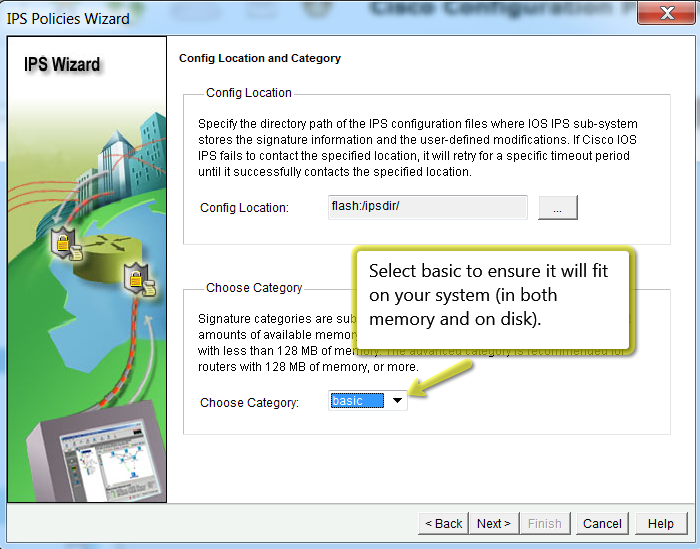Click the yellow callout about selecting basic
Image resolution: width=700 pixels, height=549 pixels.
[494, 295]
